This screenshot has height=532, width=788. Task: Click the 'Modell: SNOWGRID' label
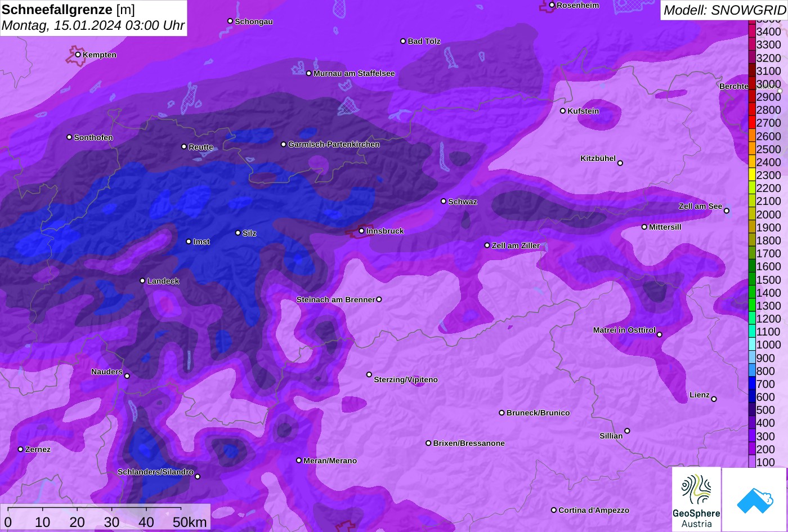pyautogui.click(x=724, y=10)
